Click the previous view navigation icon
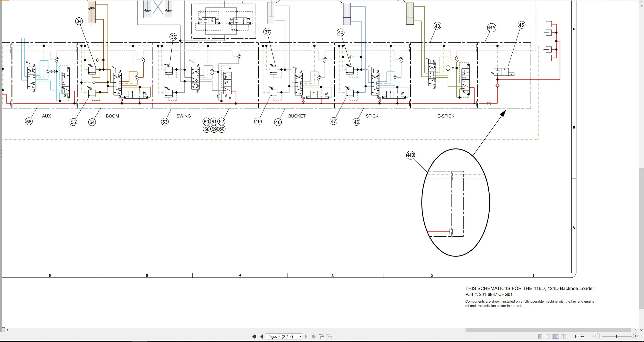The image size is (644, 342). [x=321, y=336]
